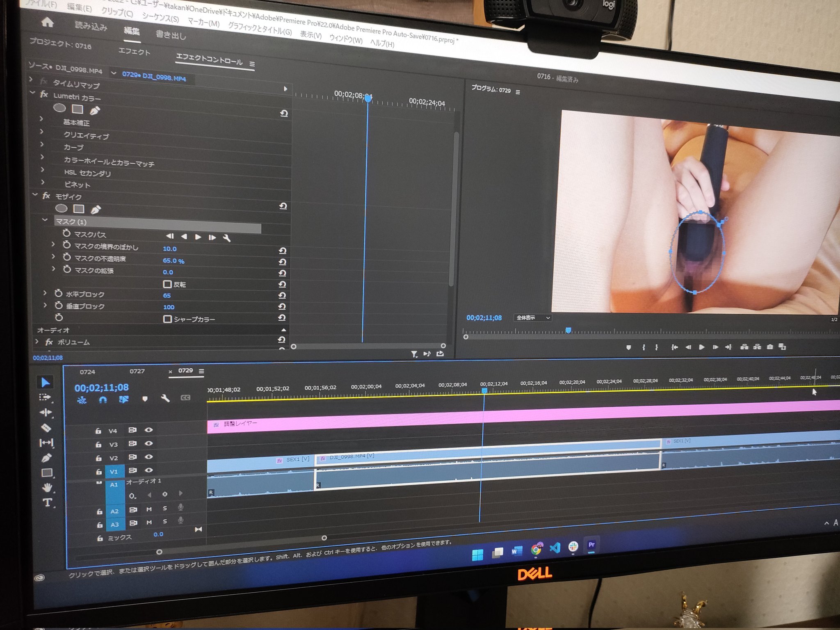Image resolution: width=840 pixels, height=630 pixels.
Task: Click the Effect Controls timeline playhead marker
Action: [x=368, y=98]
